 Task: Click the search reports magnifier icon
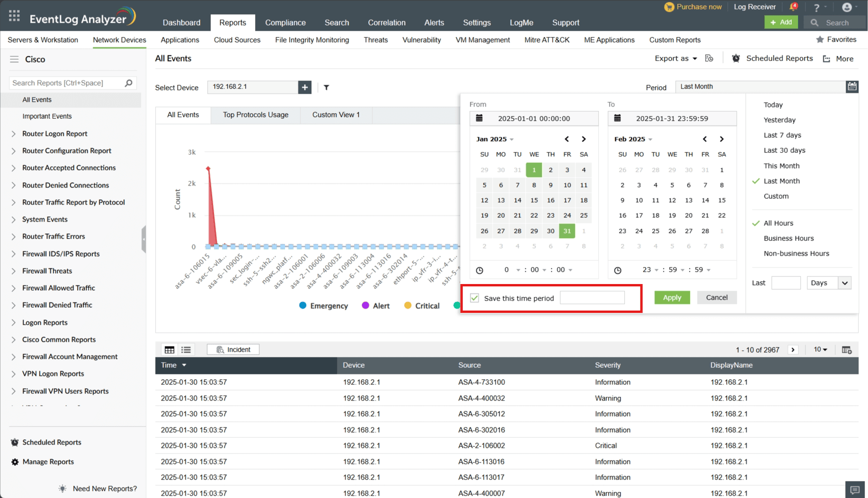pyautogui.click(x=128, y=83)
